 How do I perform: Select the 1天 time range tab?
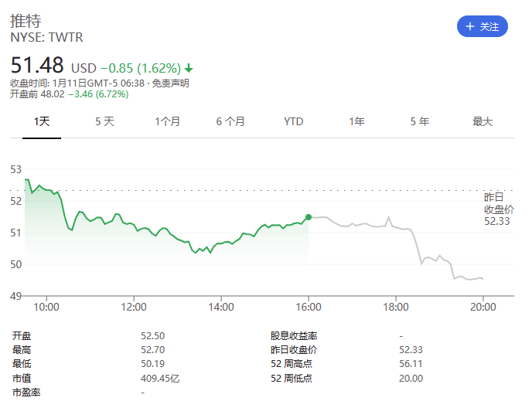(x=41, y=121)
